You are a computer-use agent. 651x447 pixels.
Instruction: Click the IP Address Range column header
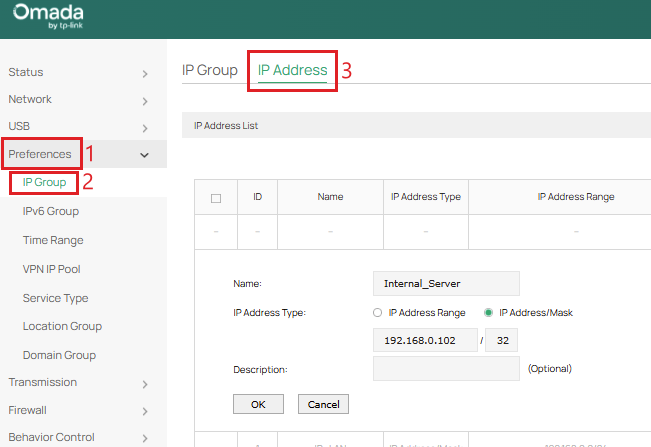(x=576, y=197)
